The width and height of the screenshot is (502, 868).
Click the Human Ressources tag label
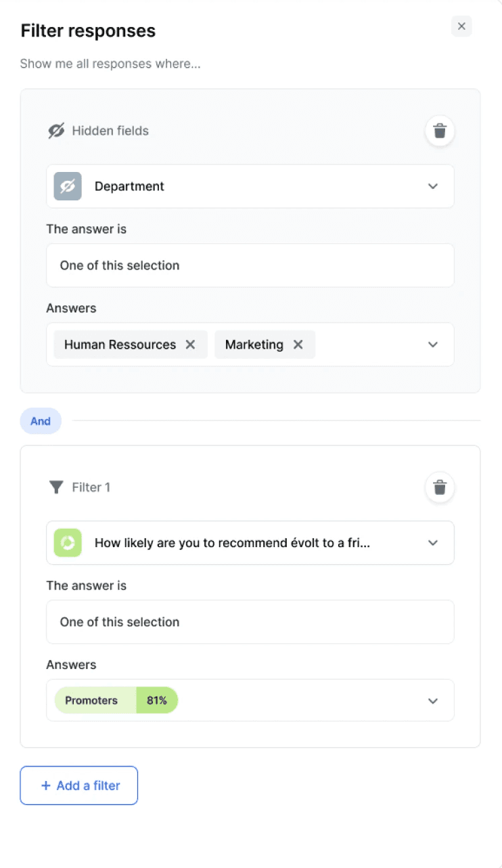[120, 345]
